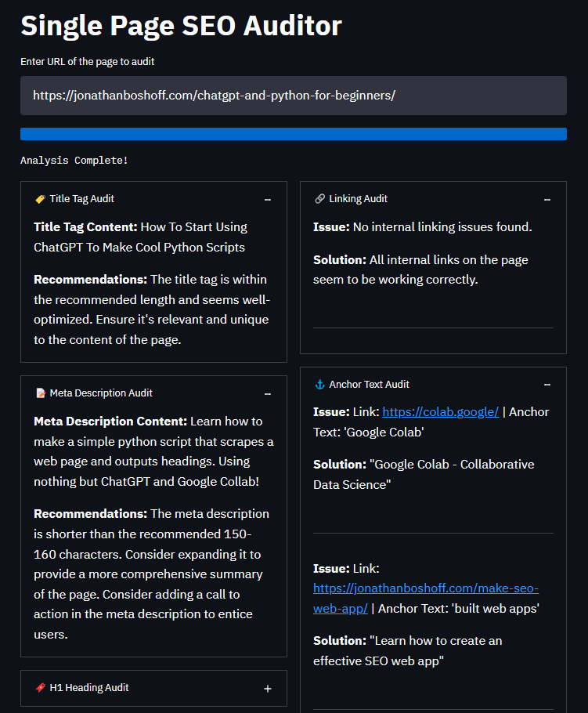Screen dimensions: 588x713
Task: Collapse the Title Tag Audit card
Action: tap(267, 199)
